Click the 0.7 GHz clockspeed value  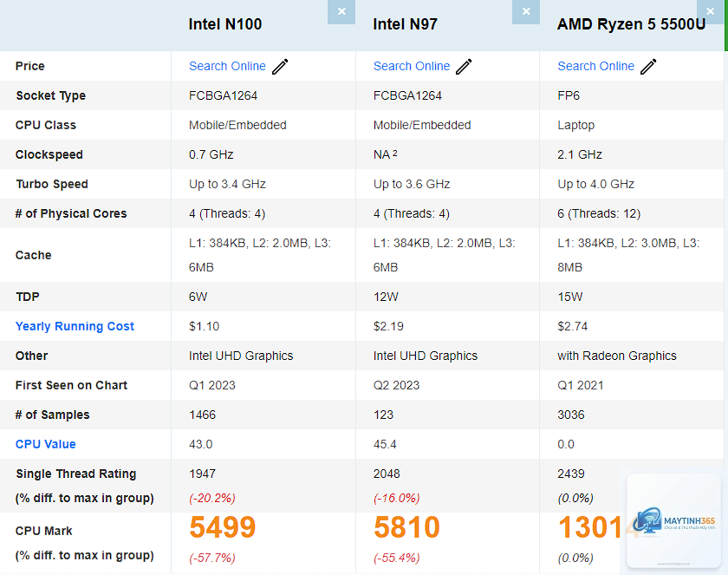click(211, 154)
